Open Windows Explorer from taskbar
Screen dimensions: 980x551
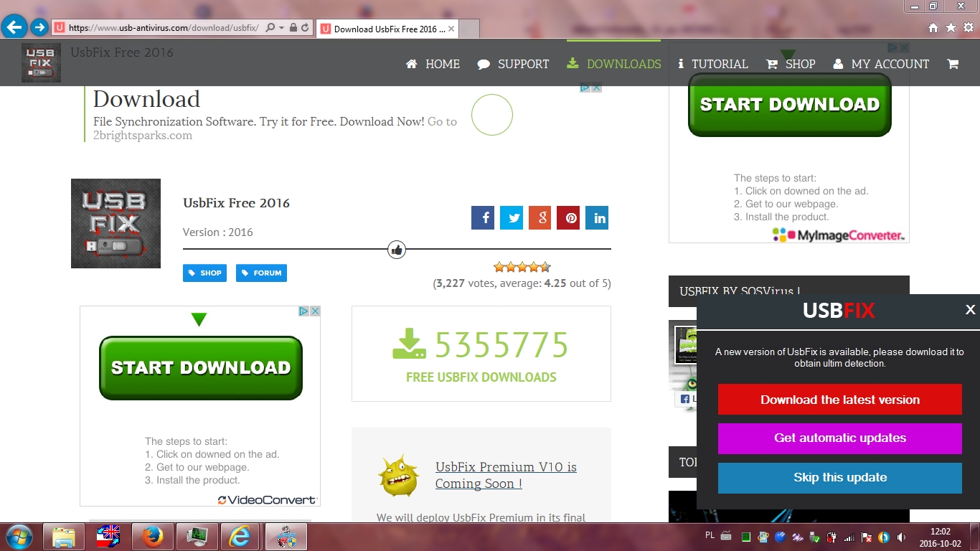63,536
